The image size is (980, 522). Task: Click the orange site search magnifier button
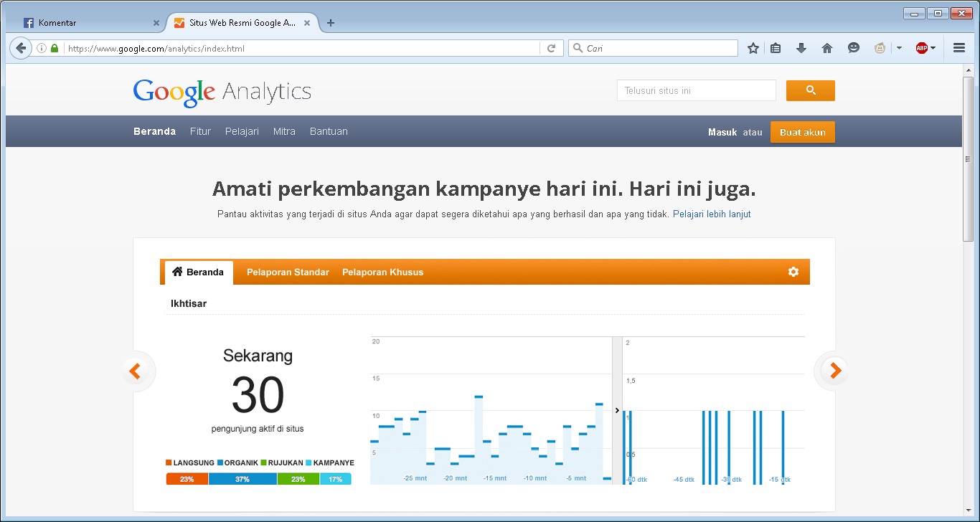[x=811, y=90]
